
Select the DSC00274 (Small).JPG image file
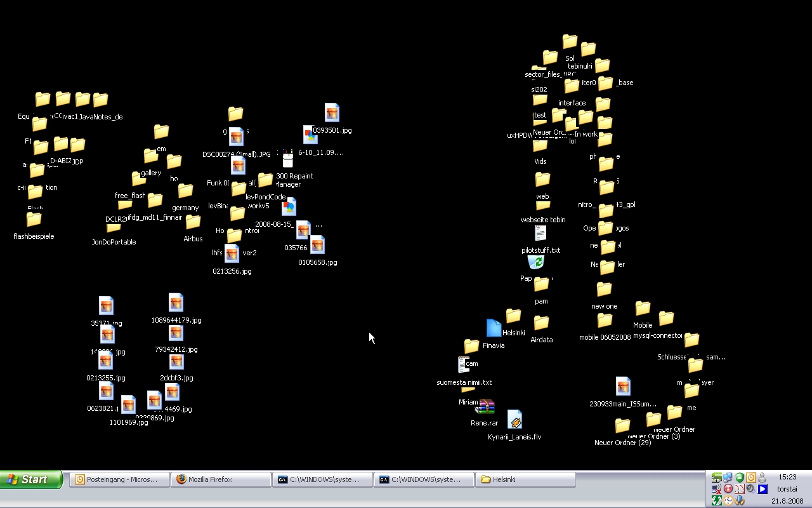tap(236, 137)
